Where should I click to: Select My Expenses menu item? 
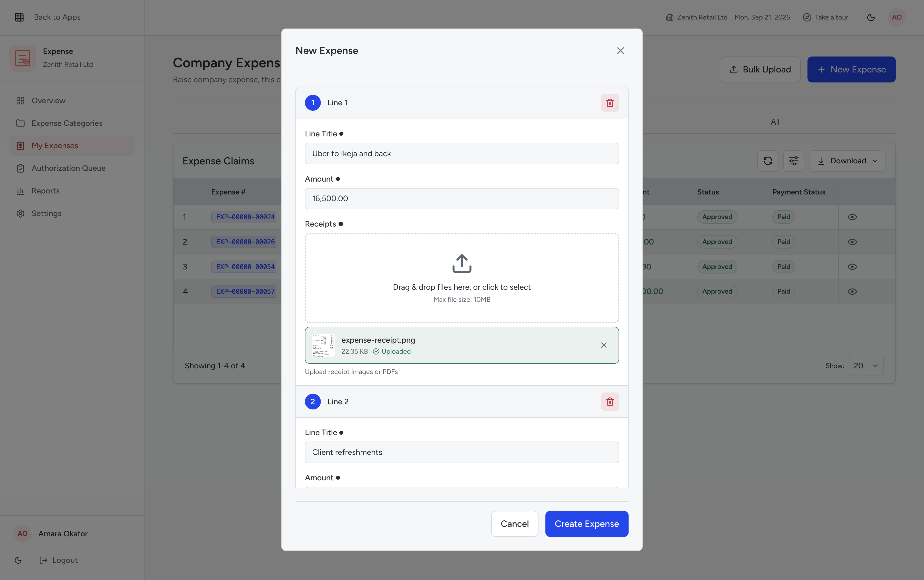[72, 146]
